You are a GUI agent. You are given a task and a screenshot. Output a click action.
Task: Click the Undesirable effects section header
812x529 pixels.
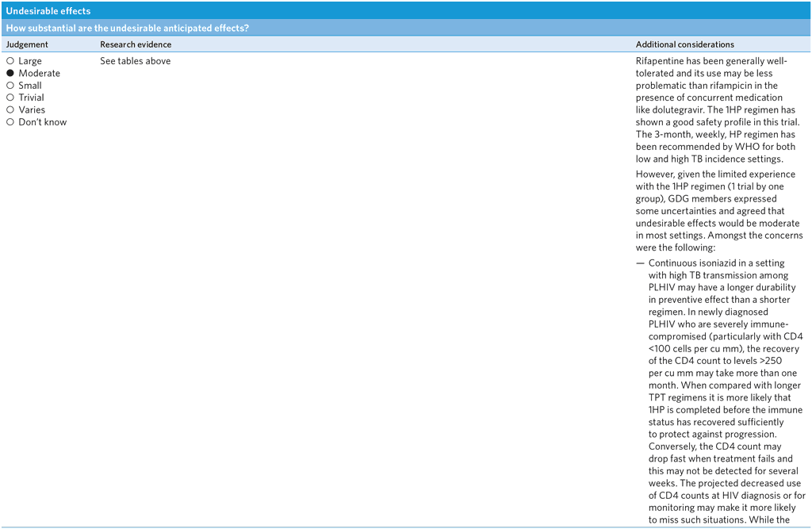click(x=48, y=11)
